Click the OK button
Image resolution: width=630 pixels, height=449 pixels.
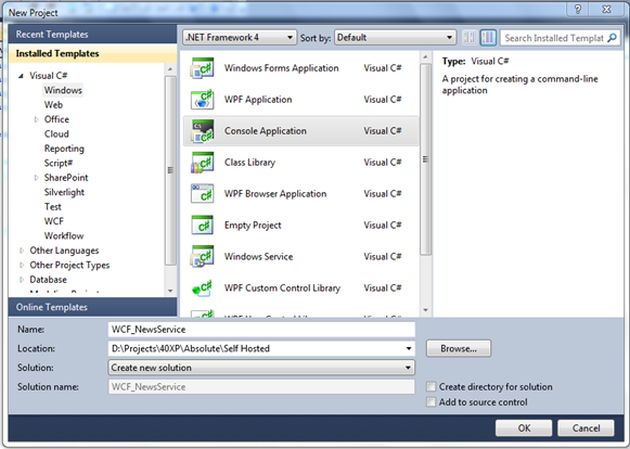click(x=524, y=428)
